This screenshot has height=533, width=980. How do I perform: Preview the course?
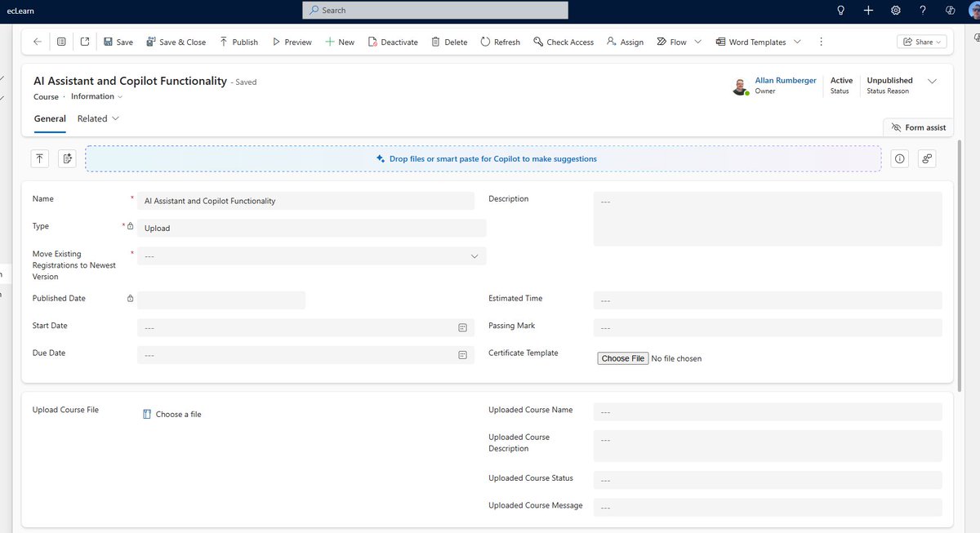[x=292, y=42]
